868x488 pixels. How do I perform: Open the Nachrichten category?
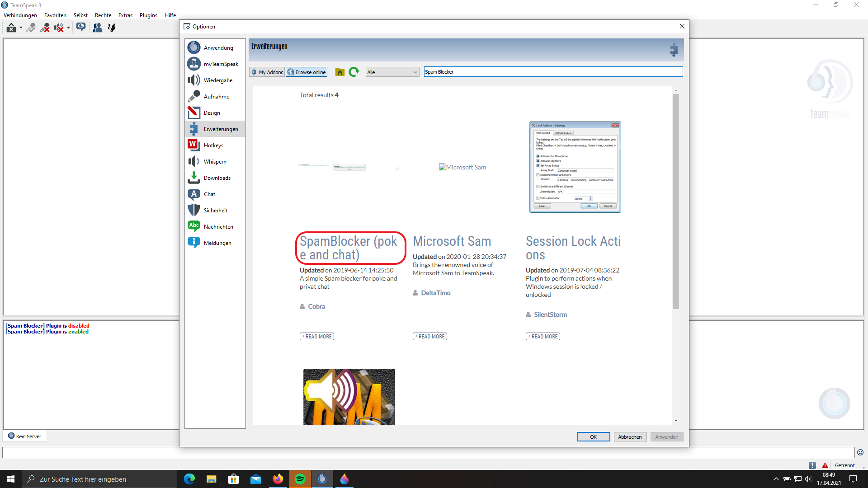click(x=215, y=226)
